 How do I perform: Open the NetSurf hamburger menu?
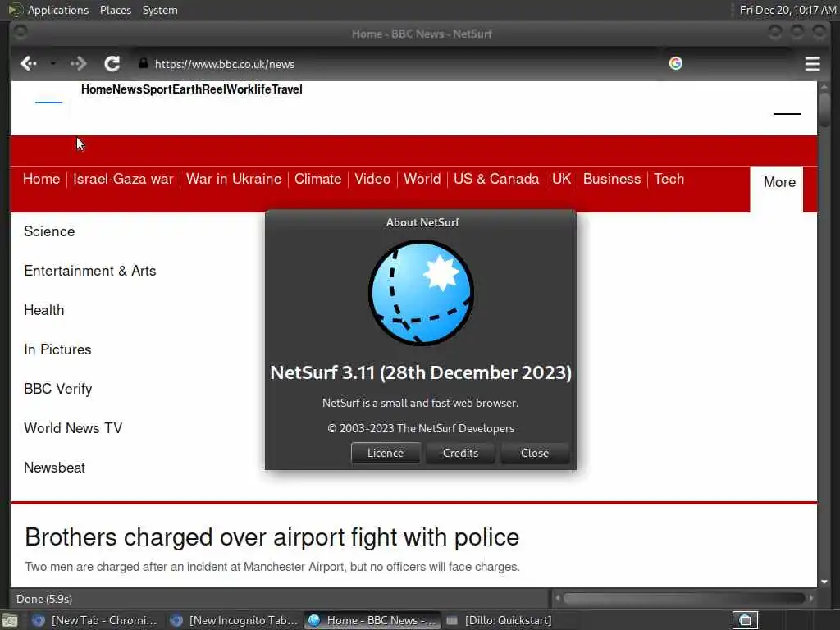(x=812, y=64)
